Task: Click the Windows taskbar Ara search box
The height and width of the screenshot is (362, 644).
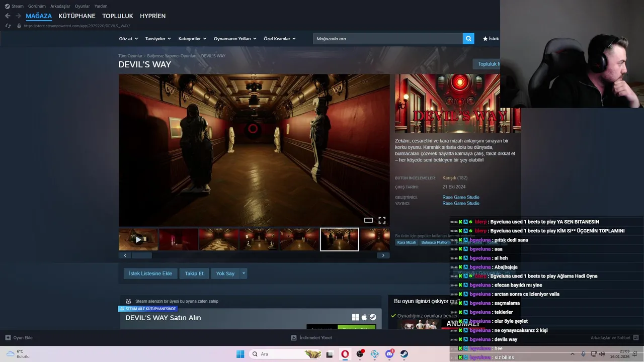Action: point(285,354)
